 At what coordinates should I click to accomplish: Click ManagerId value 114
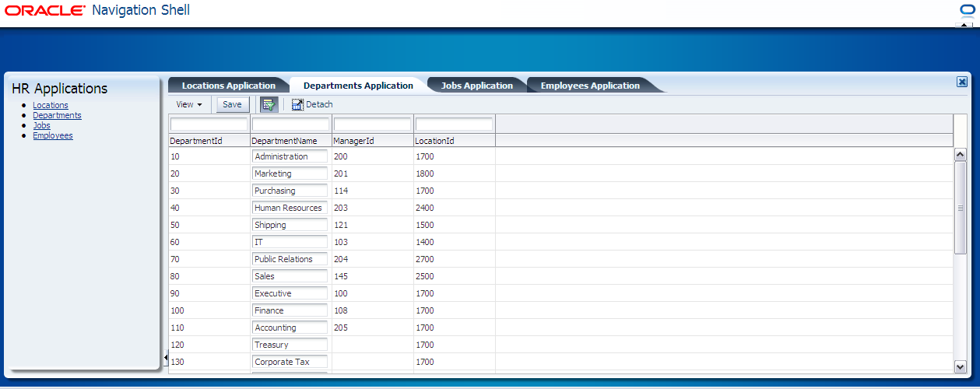pos(341,191)
